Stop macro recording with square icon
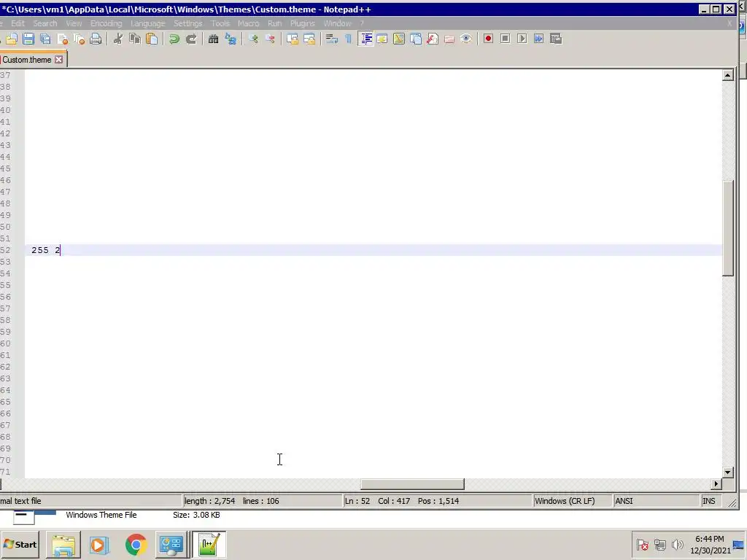 (506, 39)
